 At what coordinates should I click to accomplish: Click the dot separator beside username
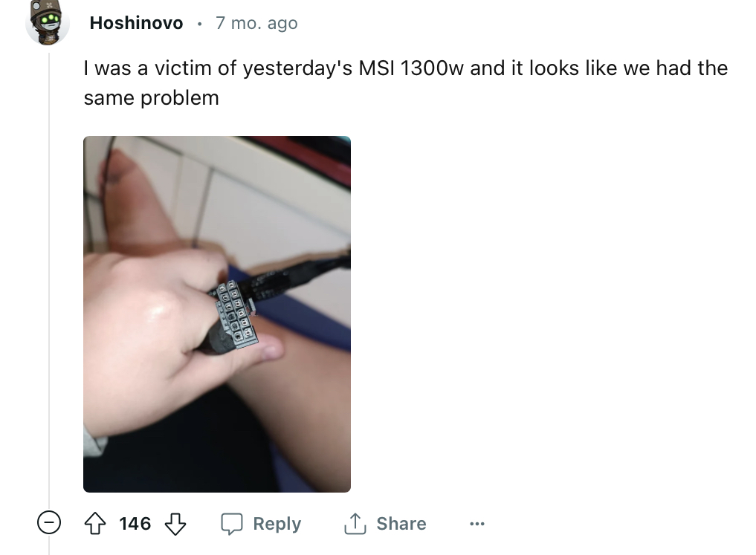[x=199, y=23]
